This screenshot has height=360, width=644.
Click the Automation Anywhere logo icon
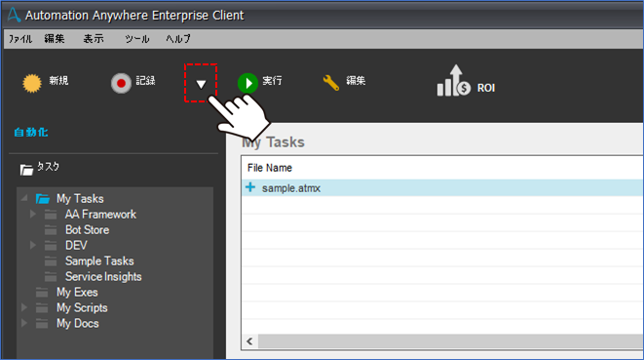[14, 15]
